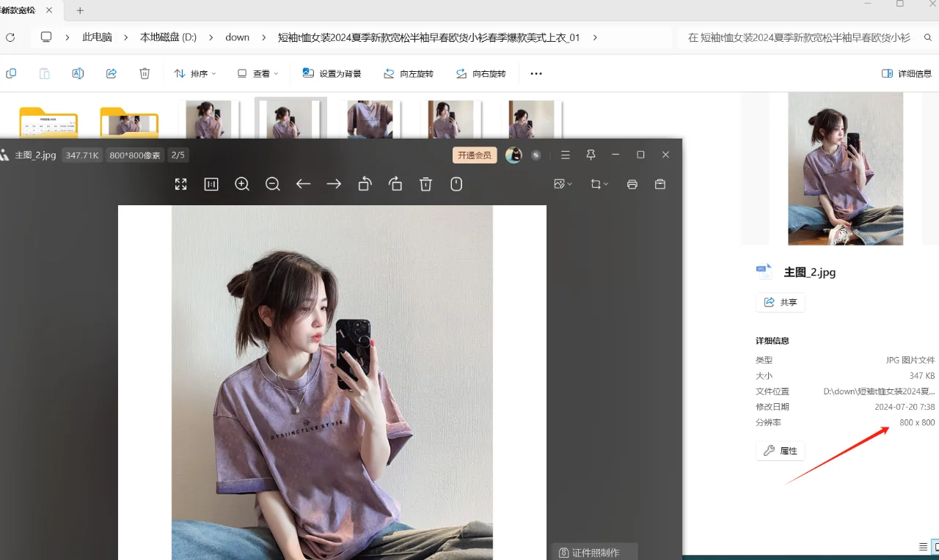Fit the image to the window
The image size is (939, 560).
(x=211, y=184)
